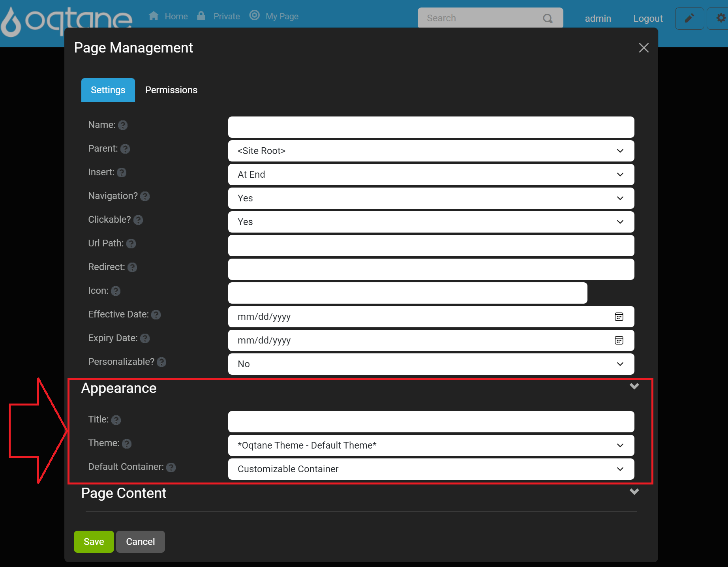Focus the Icon input field
This screenshot has width=728, height=567.
pos(408,293)
